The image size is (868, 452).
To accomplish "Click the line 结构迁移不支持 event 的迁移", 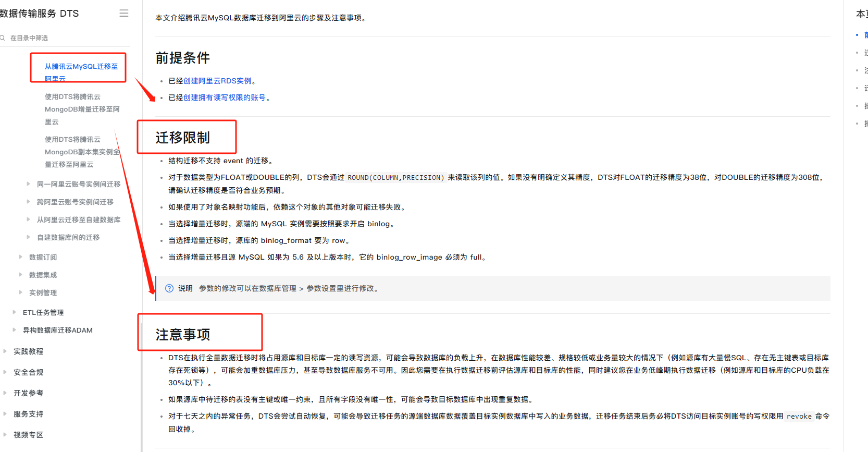I will pos(221,161).
